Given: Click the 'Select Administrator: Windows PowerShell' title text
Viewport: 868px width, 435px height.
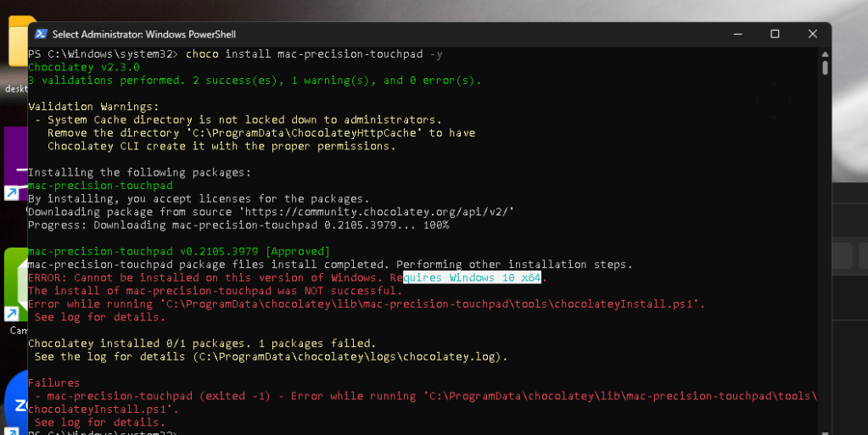Looking at the screenshot, I should coord(144,34).
